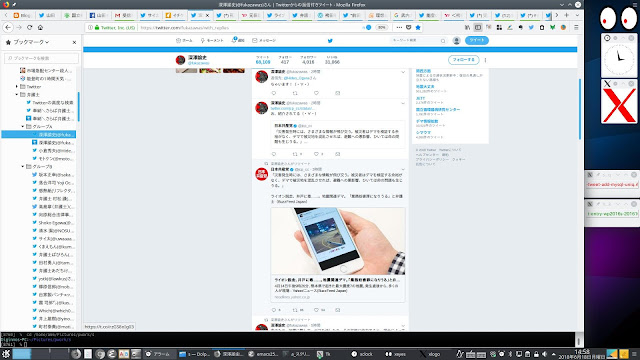Retweet the first tweet in the timeline
This screenshot has width=640, height=360.
pyautogui.click(x=295, y=93)
